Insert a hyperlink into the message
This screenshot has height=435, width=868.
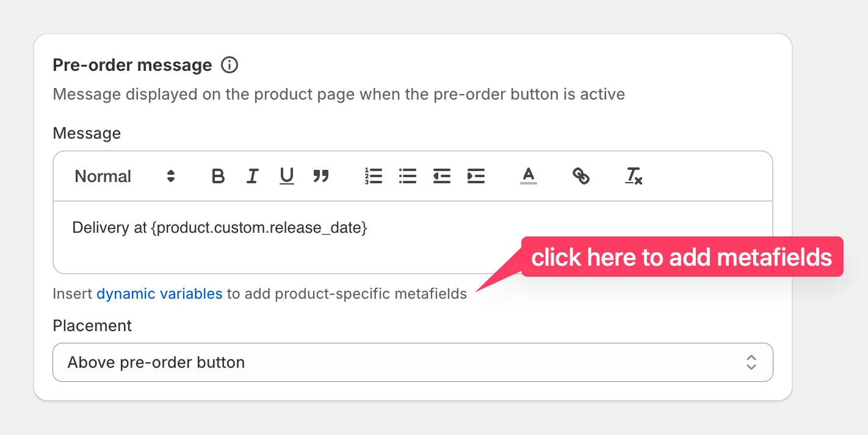tap(581, 176)
